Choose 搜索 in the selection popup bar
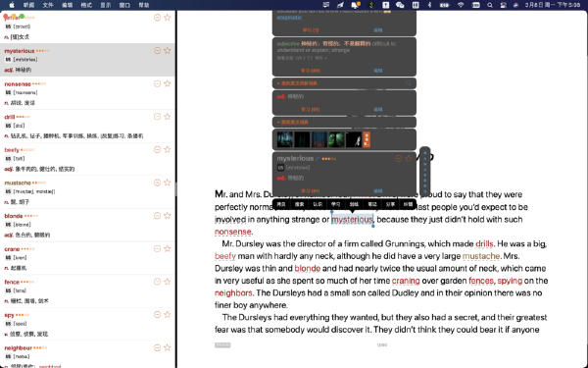Image resolution: width=588 pixels, height=368 pixels. click(299, 204)
